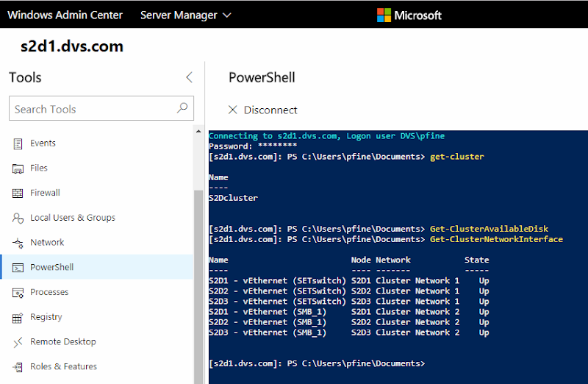Click the Network tool icon

click(x=18, y=243)
